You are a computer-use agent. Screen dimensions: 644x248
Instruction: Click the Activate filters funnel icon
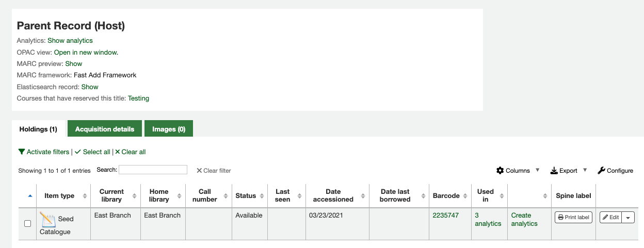pos(22,152)
